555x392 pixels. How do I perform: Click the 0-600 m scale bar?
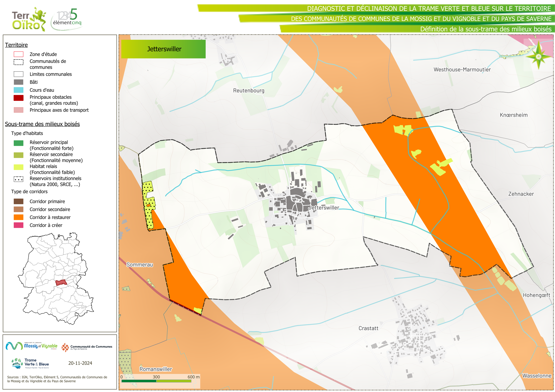(x=156, y=381)
